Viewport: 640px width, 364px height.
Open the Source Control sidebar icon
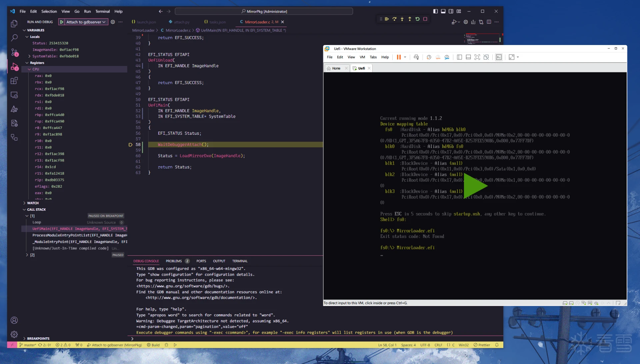pos(14,52)
